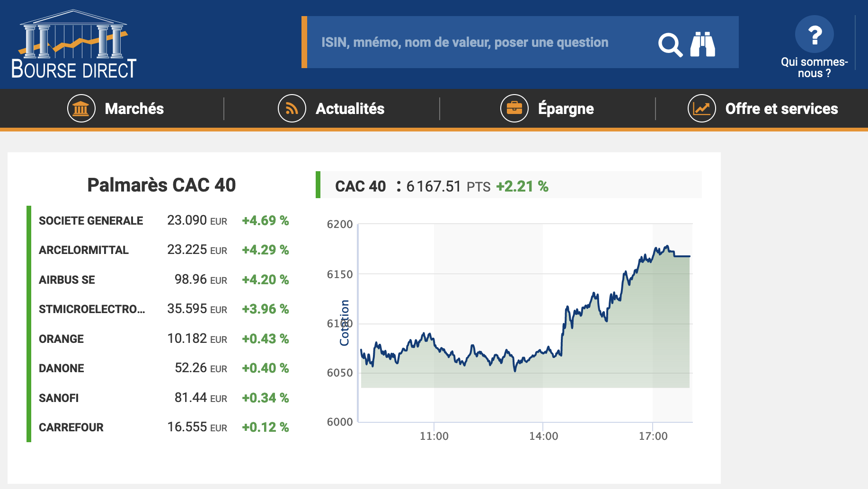Open the Qui sommes-nous link
868x489 pixels.
pos(814,68)
